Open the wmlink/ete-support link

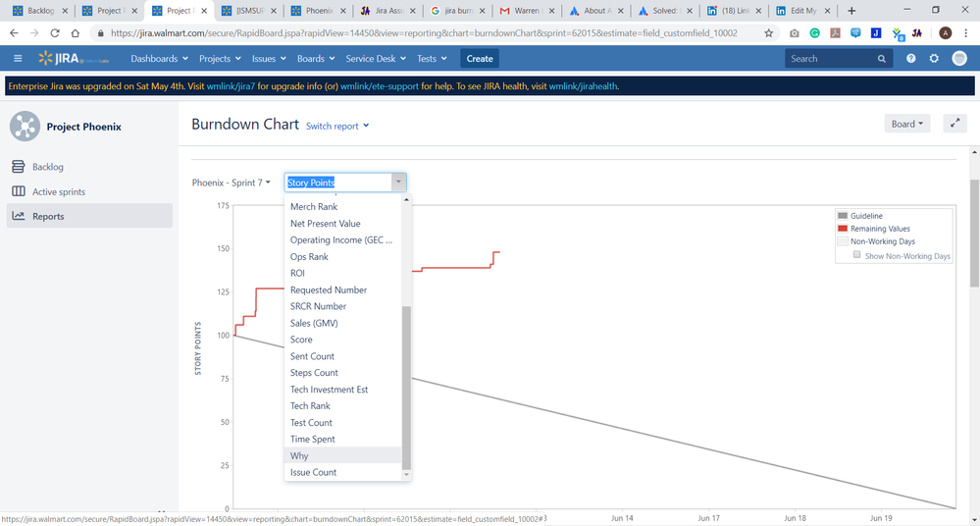(x=380, y=86)
